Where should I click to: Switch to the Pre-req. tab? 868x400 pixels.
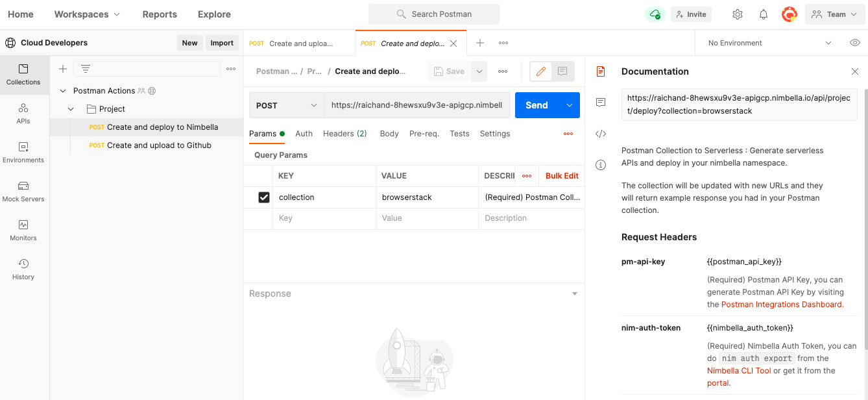(x=424, y=134)
